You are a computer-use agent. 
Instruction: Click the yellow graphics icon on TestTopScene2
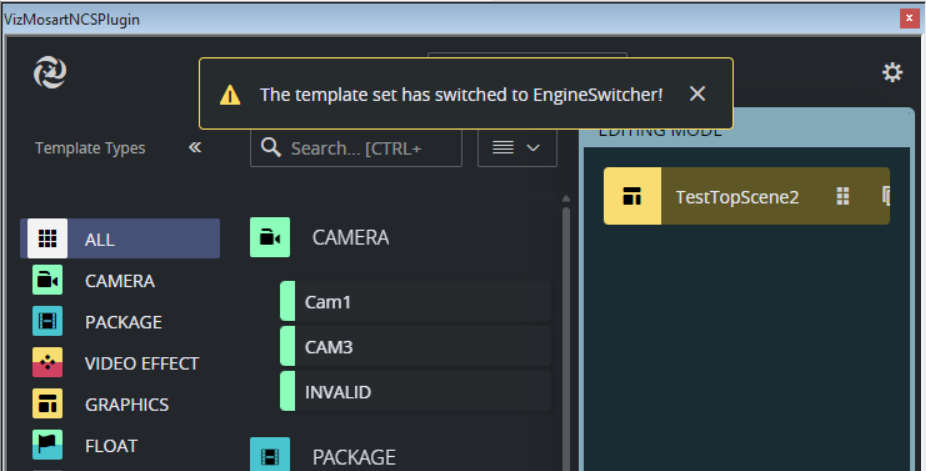click(632, 196)
